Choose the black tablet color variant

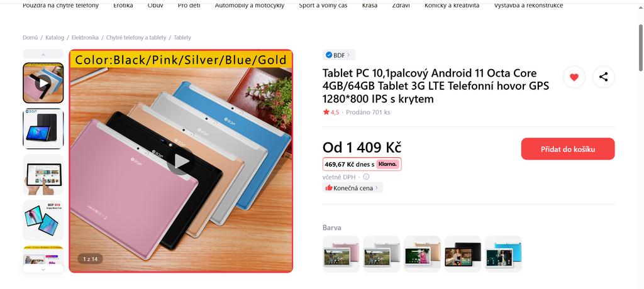463,254
